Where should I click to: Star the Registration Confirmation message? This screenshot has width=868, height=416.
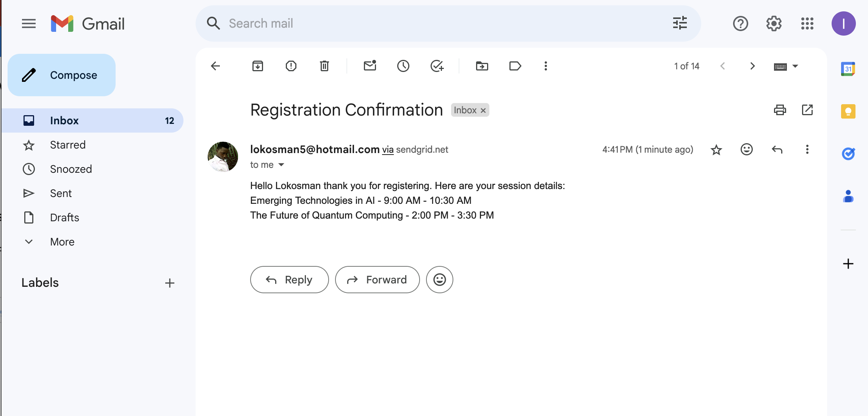point(716,150)
